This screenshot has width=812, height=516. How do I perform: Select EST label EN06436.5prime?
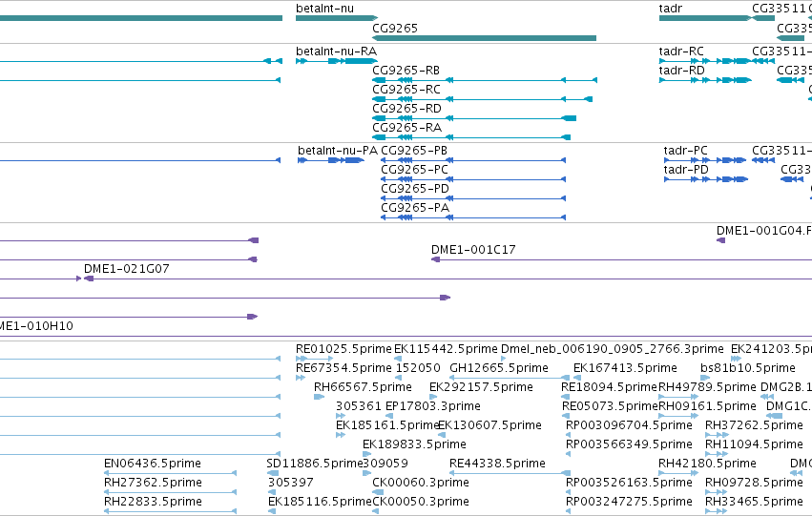pos(153,464)
